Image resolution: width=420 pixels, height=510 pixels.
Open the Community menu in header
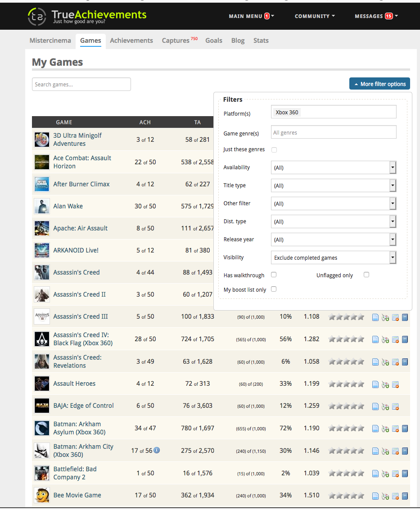point(315,16)
